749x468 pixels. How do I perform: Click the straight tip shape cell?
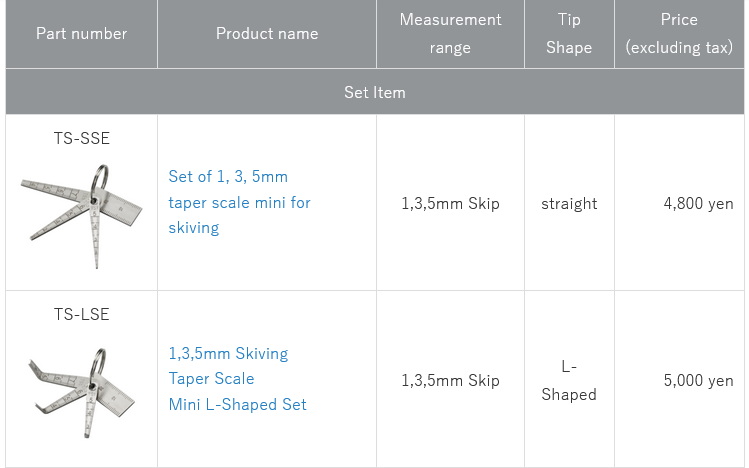click(569, 203)
